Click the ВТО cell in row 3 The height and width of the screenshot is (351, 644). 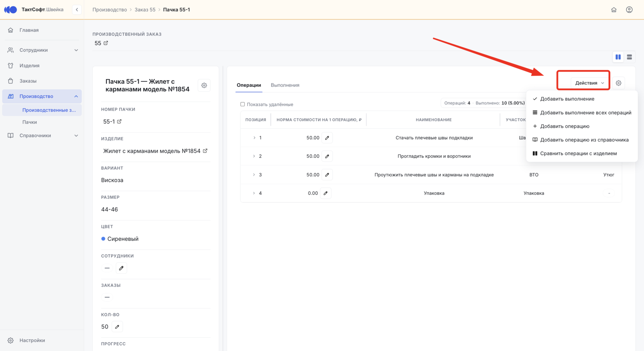(x=534, y=175)
